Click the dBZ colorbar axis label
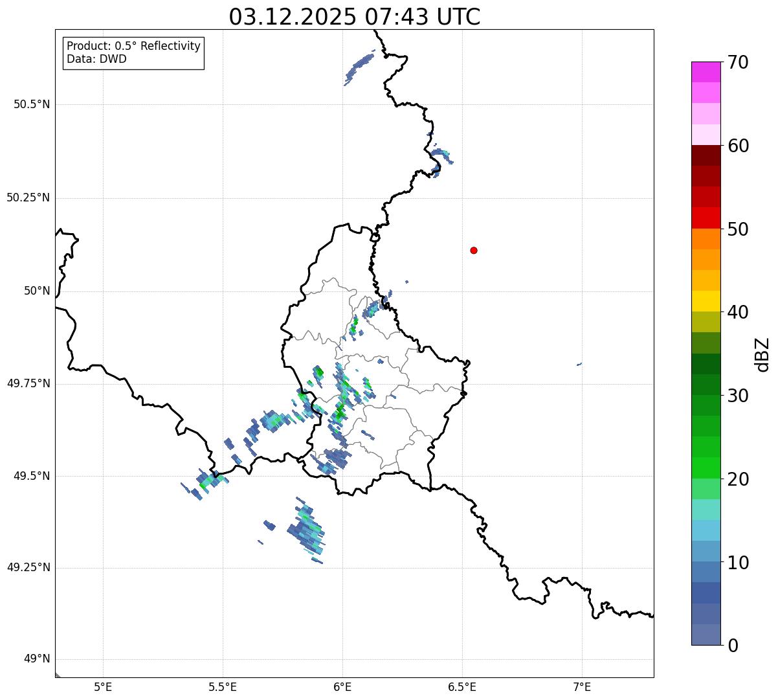Viewport: 778px width, 700px height. 762,354
